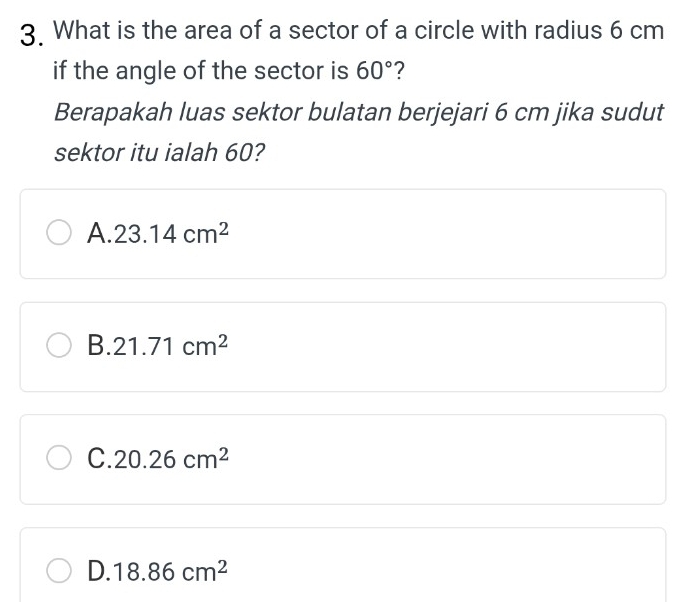Click the line ending with 60°?
This screenshot has width=681, height=602.
pos(228,71)
